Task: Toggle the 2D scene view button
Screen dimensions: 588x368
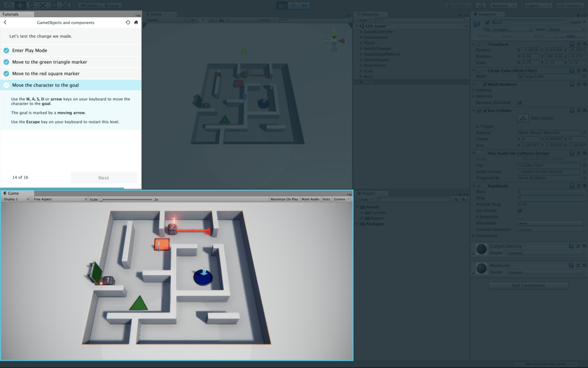Action: 193,20
